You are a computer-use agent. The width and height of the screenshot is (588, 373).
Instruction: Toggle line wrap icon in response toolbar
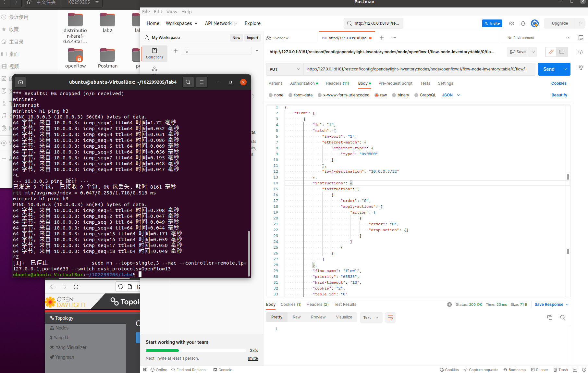(390, 317)
